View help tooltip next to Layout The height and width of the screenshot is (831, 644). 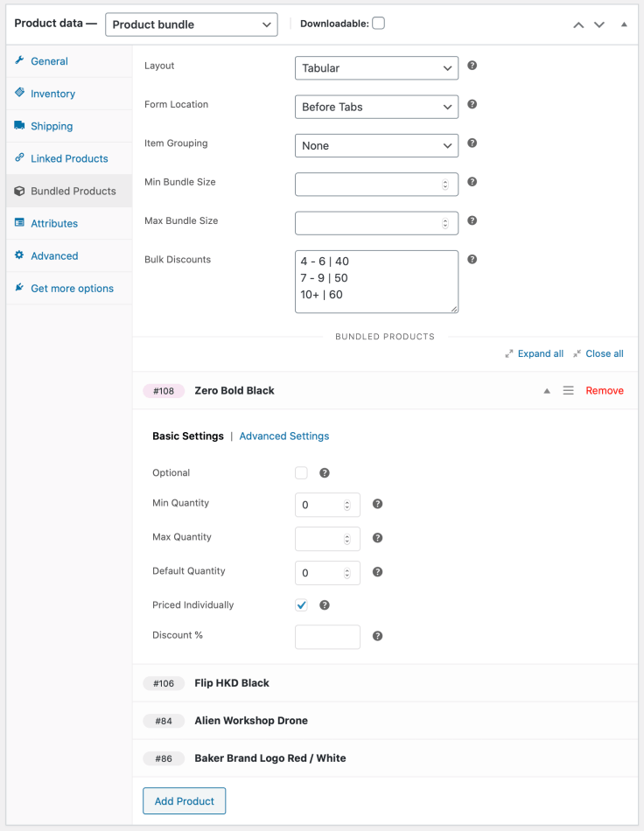472,66
